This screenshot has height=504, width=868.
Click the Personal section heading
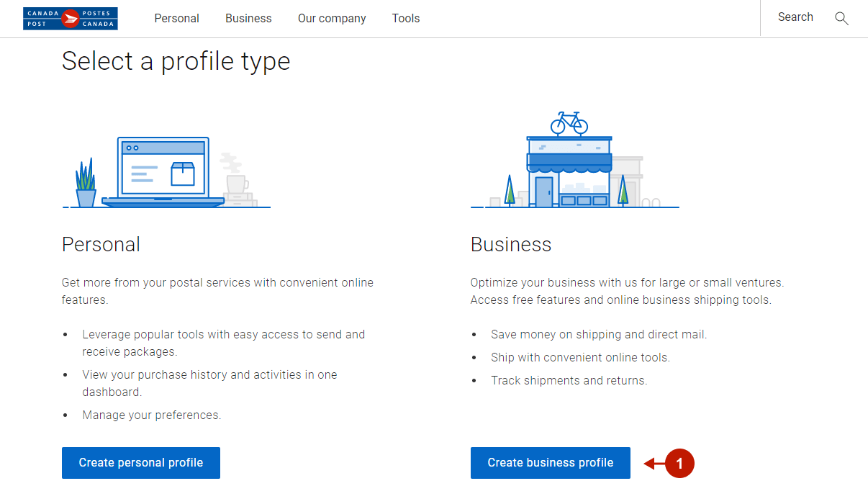pos(101,245)
